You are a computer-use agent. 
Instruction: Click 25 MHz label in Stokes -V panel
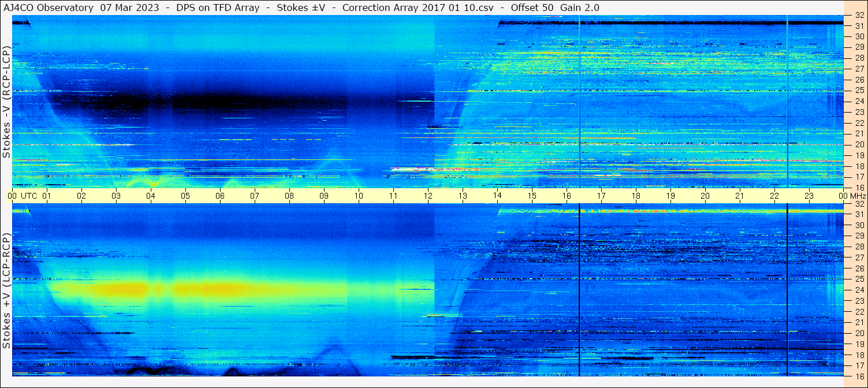[x=859, y=91]
